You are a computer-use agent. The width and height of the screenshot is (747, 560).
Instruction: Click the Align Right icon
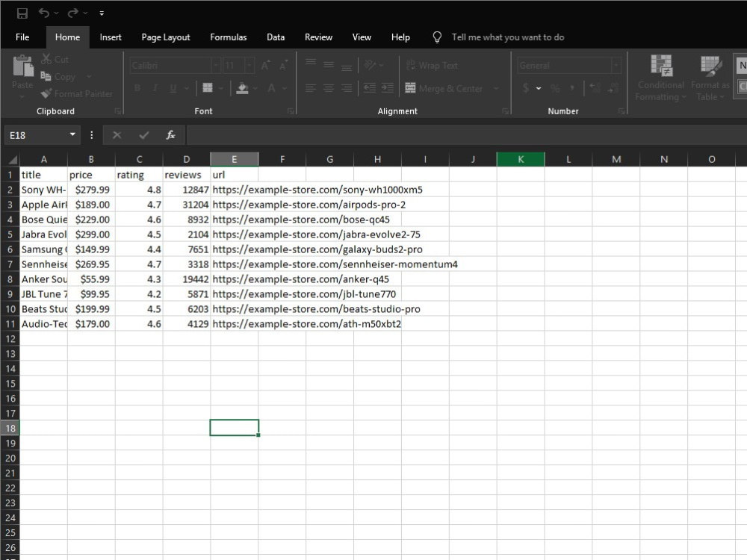[x=347, y=88]
